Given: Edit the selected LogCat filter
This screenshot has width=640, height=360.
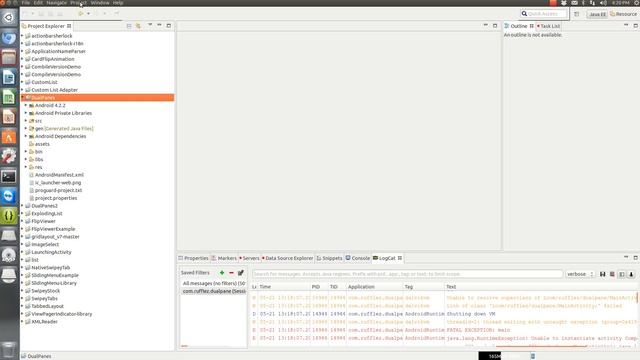Looking at the screenshot, I should [241, 273].
